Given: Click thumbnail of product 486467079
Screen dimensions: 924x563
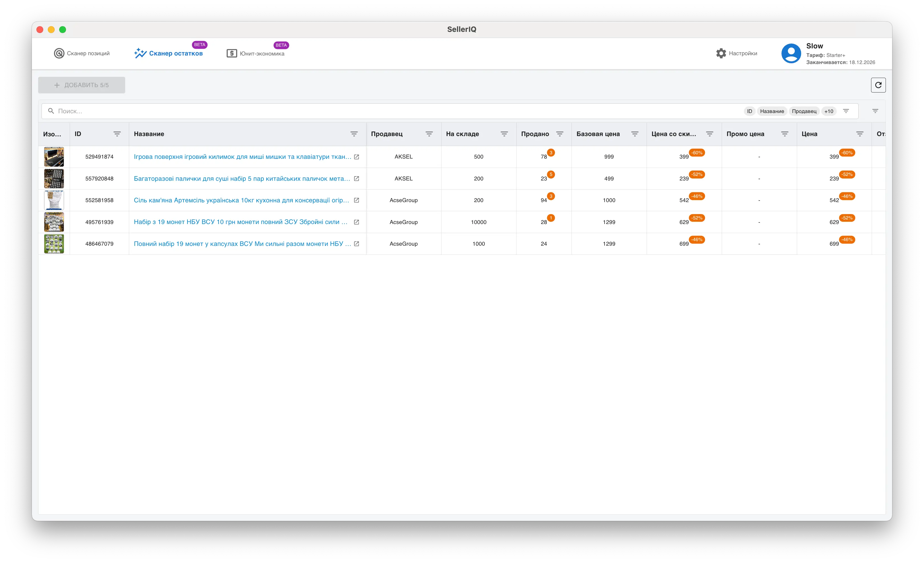Looking at the screenshot, I should click(54, 244).
